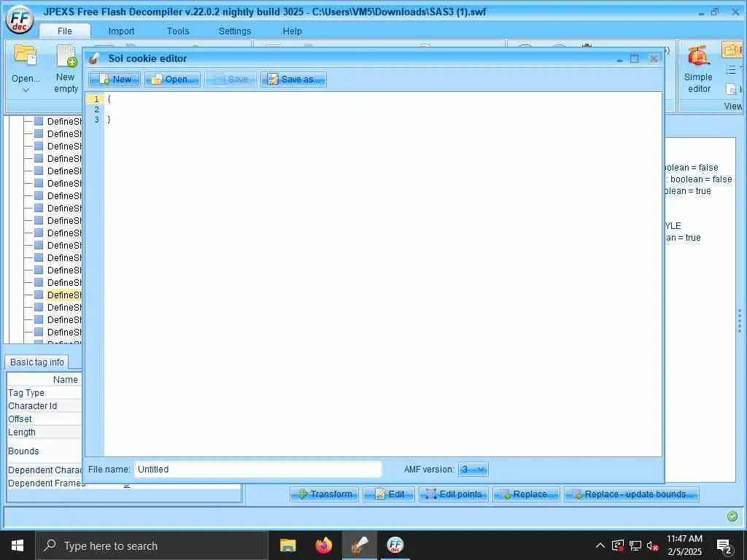This screenshot has width=747, height=560.
Task: Open the notification center icon
Action: (x=724, y=546)
